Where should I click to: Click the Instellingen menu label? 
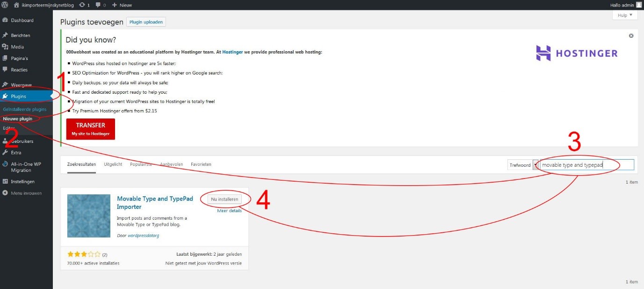[22, 181]
